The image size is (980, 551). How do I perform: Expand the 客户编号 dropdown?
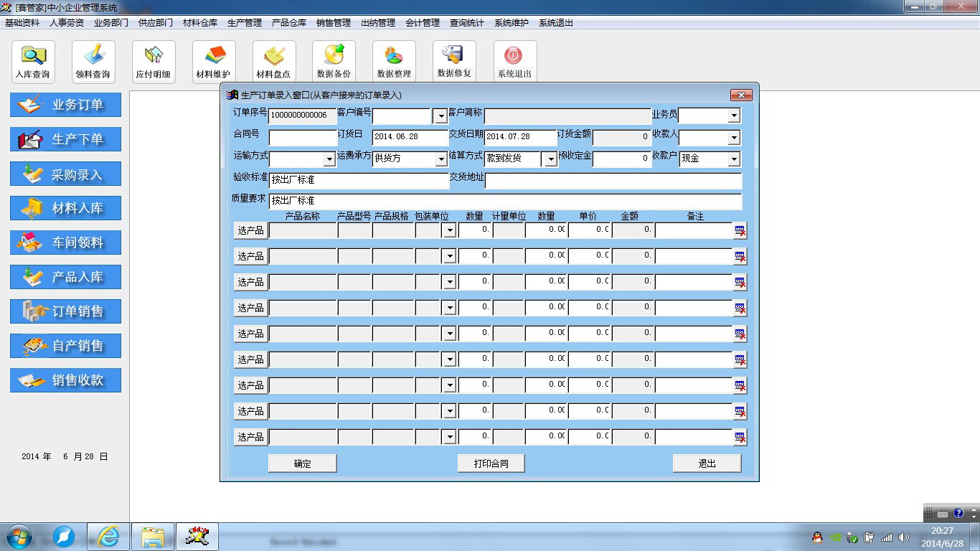pos(440,116)
